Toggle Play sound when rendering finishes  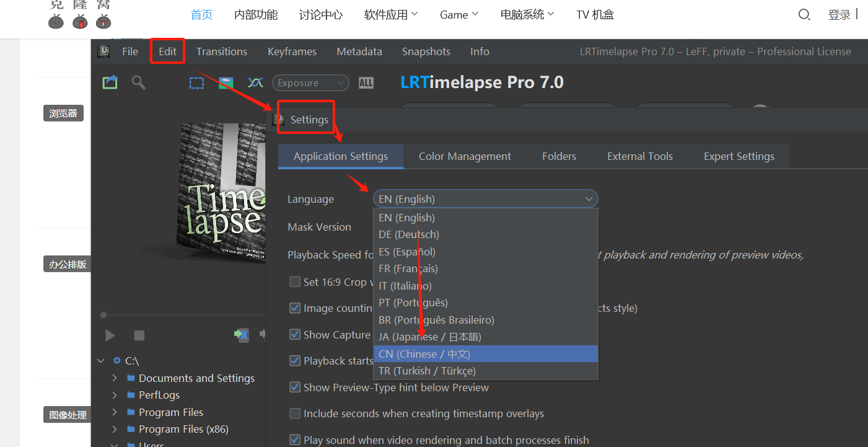click(x=295, y=440)
